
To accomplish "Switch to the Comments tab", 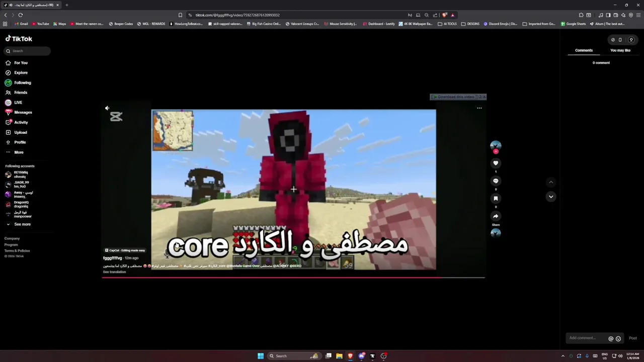I will point(584,50).
